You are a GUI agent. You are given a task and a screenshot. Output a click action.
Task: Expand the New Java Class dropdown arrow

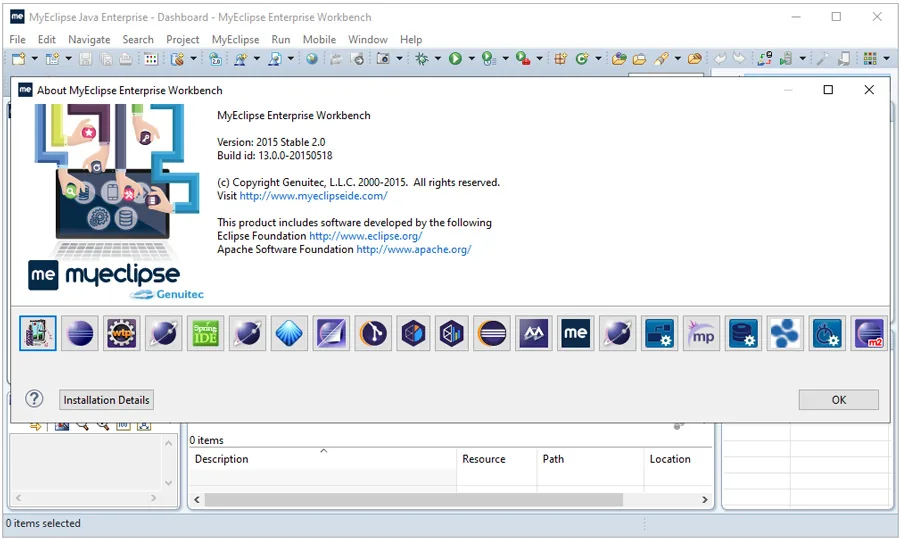tap(598, 59)
